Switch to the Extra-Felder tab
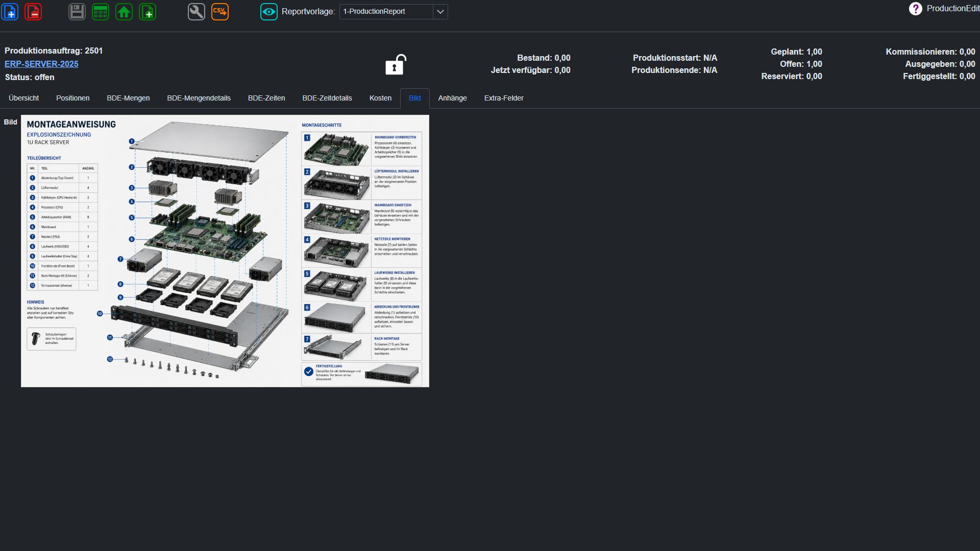The height and width of the screenshot is (551, 980). tap(504, 98)
